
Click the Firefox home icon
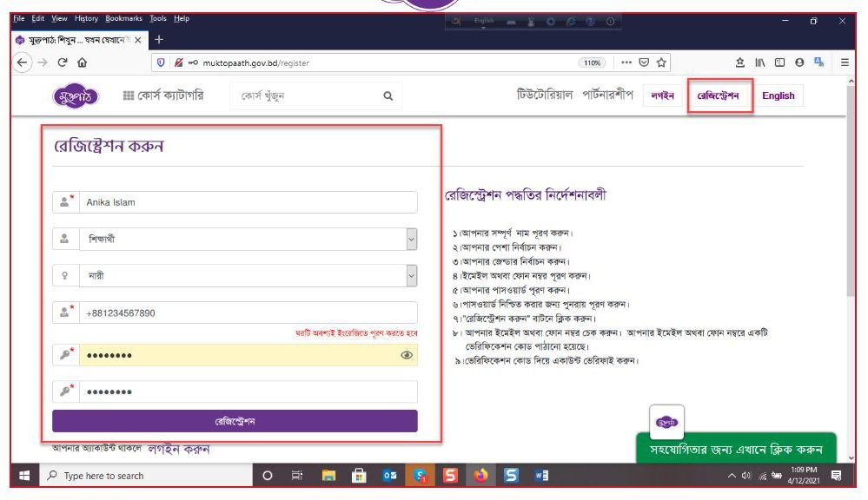(83, 62)
